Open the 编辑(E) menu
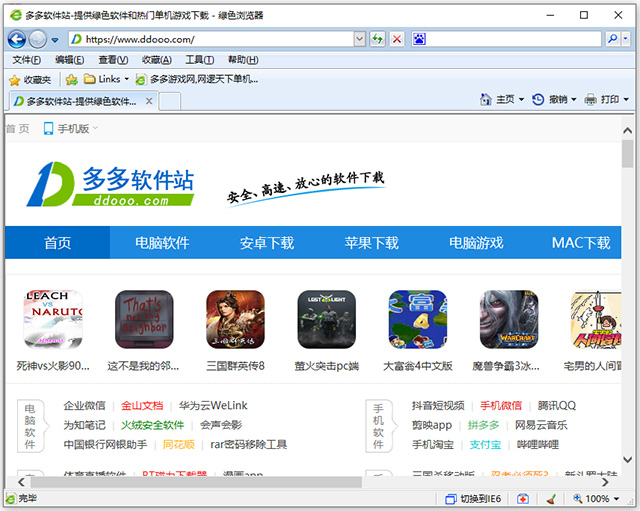Viewport: 640px width, 511px height. click(x=70, y=60)
